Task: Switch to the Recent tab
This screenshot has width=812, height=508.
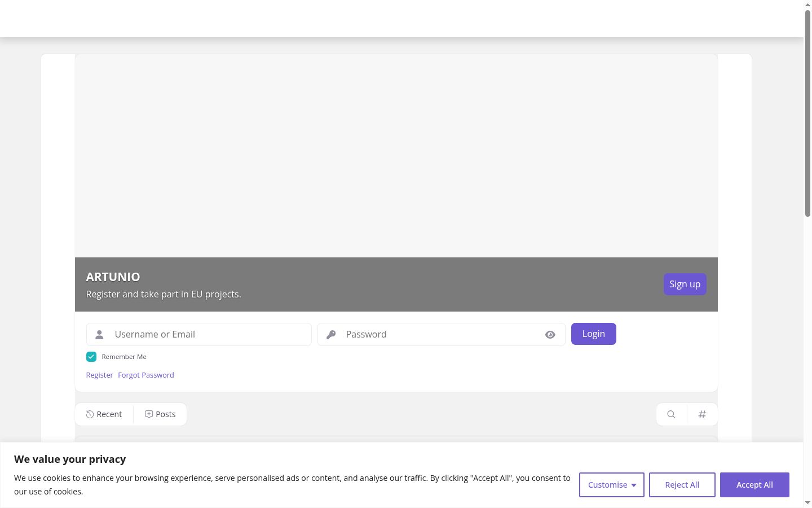Action: (104, 414)
